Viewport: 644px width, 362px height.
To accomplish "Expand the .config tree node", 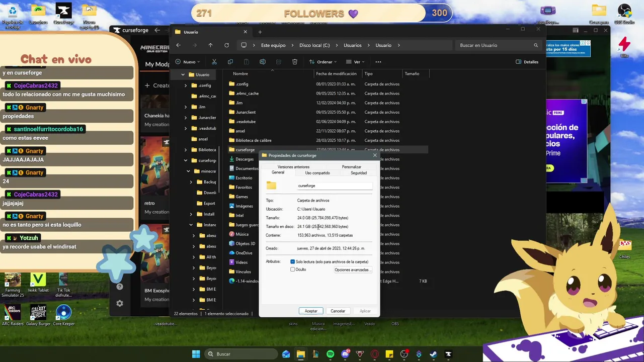I will [186, 85].
